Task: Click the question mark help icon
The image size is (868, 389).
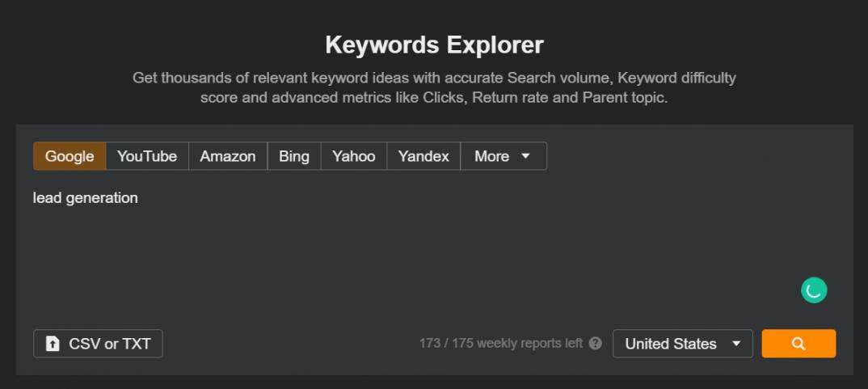Action: coord(596,344)
